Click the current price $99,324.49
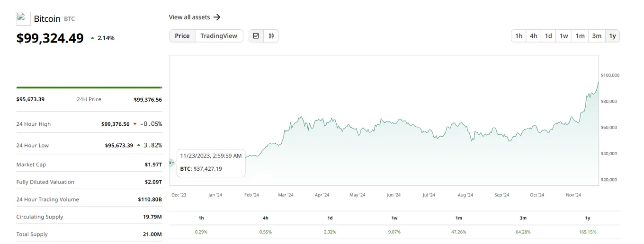 [50, 38]
